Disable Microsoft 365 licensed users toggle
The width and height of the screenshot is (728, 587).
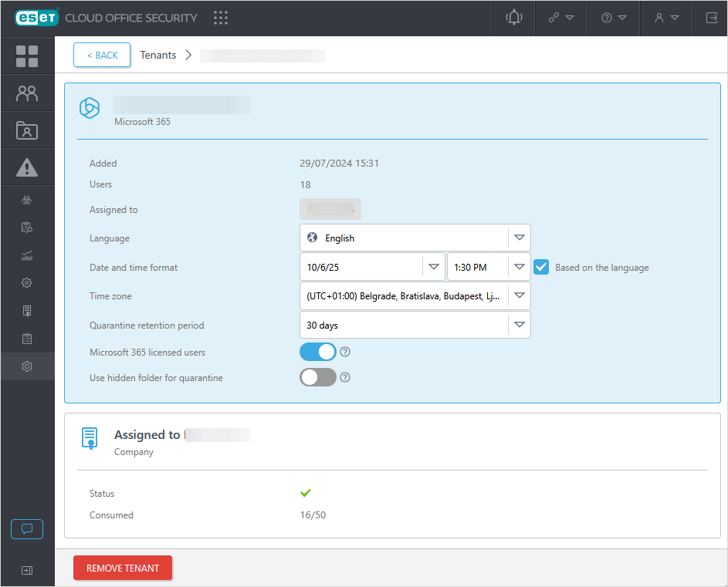318,352
